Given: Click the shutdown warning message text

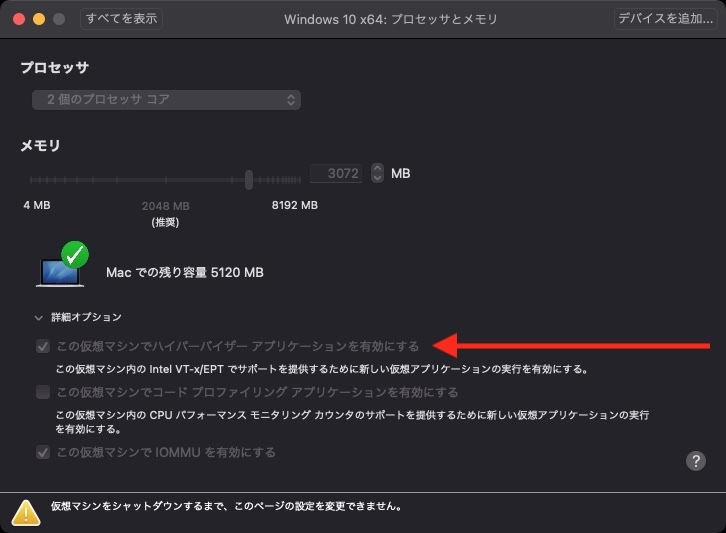Looking at the screenshot, I should [x=226, y=506].
